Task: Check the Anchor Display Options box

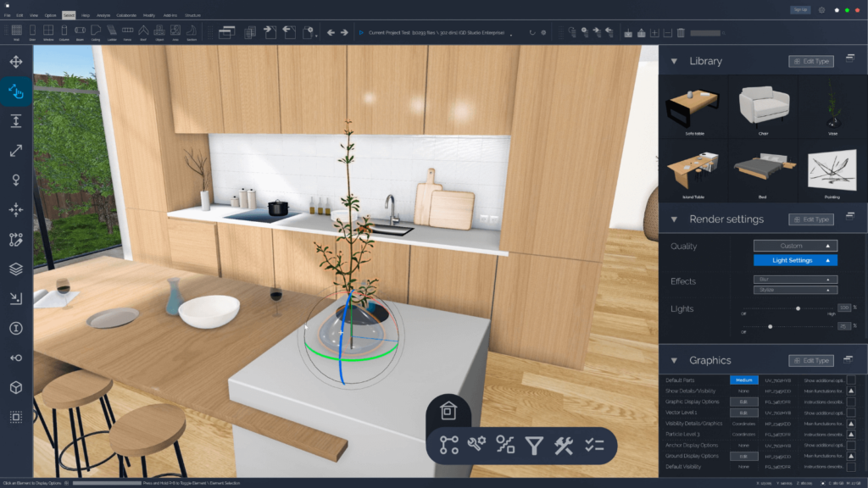Action: [x=850, y=446]
